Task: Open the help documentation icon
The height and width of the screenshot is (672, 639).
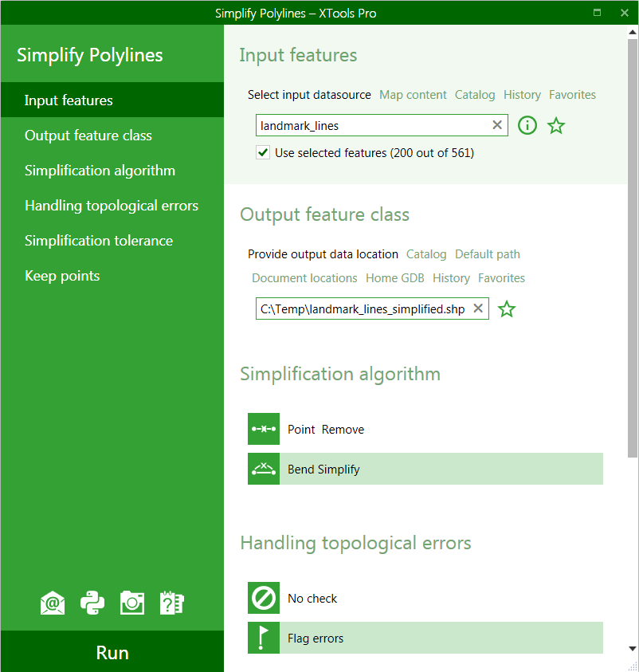Action: [x=172, y=603]
